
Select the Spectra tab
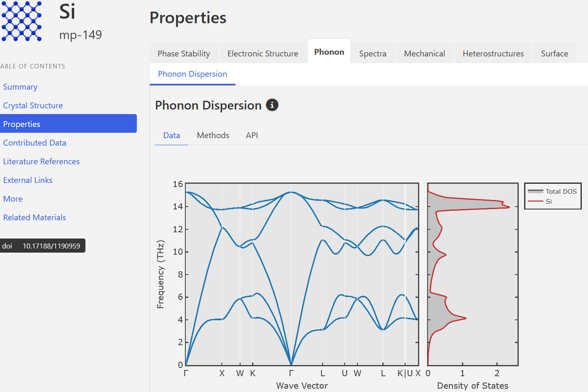(x=372, y=54)
